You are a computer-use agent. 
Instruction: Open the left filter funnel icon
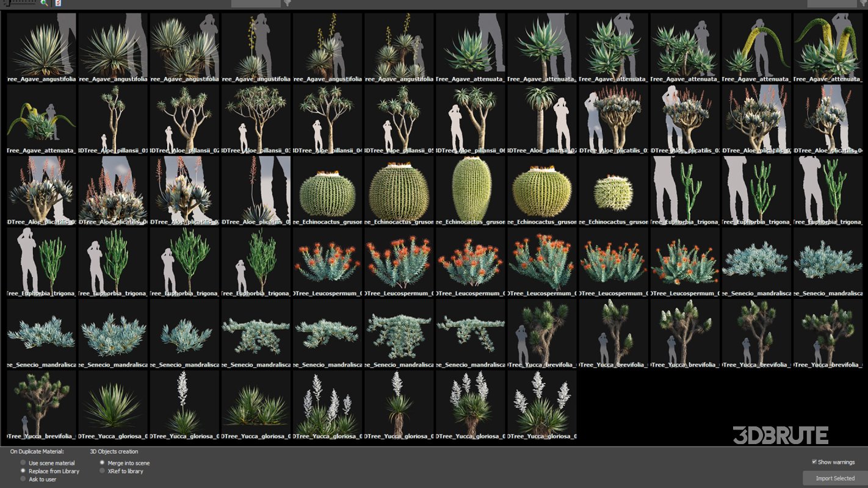pyautogui.click(x=287, y=4)
